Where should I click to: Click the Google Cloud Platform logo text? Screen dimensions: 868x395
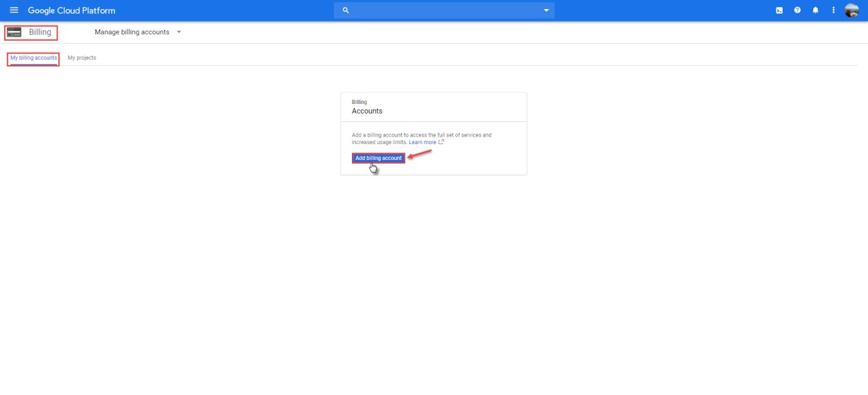[x=71, y=10]
